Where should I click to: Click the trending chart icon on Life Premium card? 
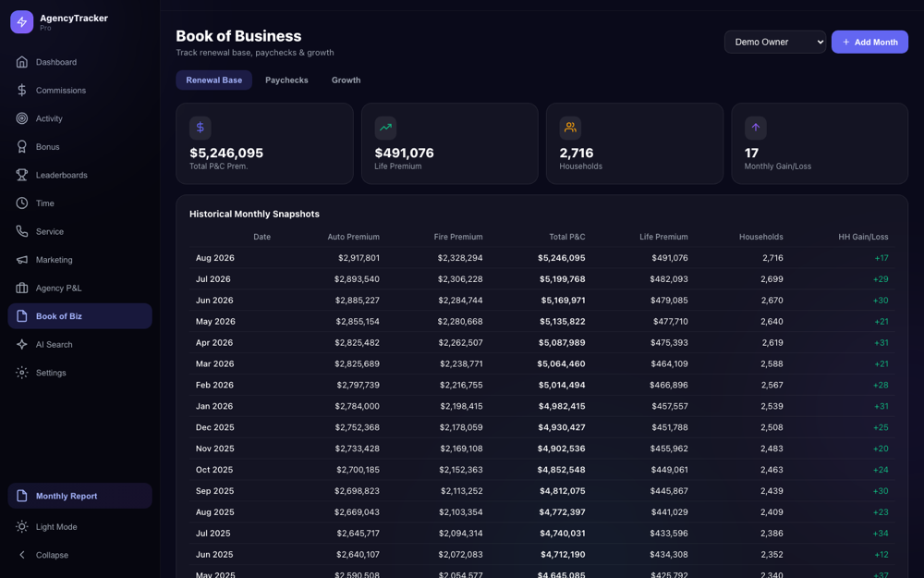385,128
